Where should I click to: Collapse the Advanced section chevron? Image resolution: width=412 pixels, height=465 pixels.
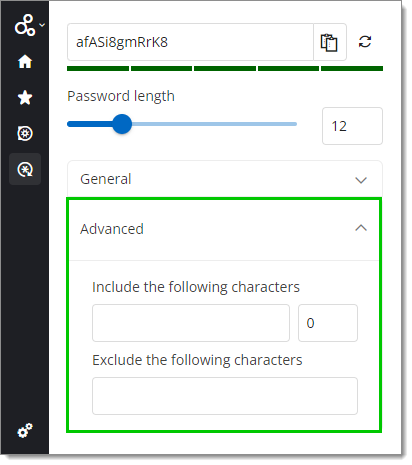pyautogui.click(x=361, y=228)
